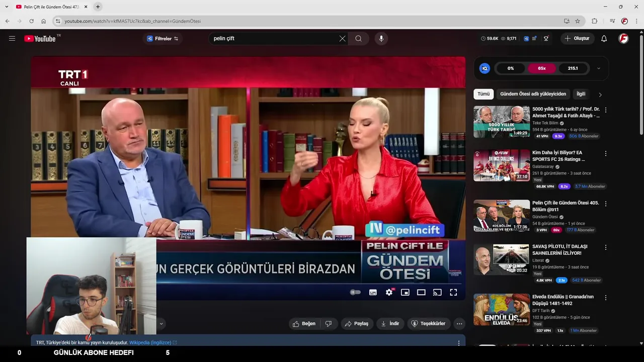Open 'Kim Daha İyi Biliyor? EA' thumbnail
The height and width of the screenshot is (362, 644).
[502, 165]
